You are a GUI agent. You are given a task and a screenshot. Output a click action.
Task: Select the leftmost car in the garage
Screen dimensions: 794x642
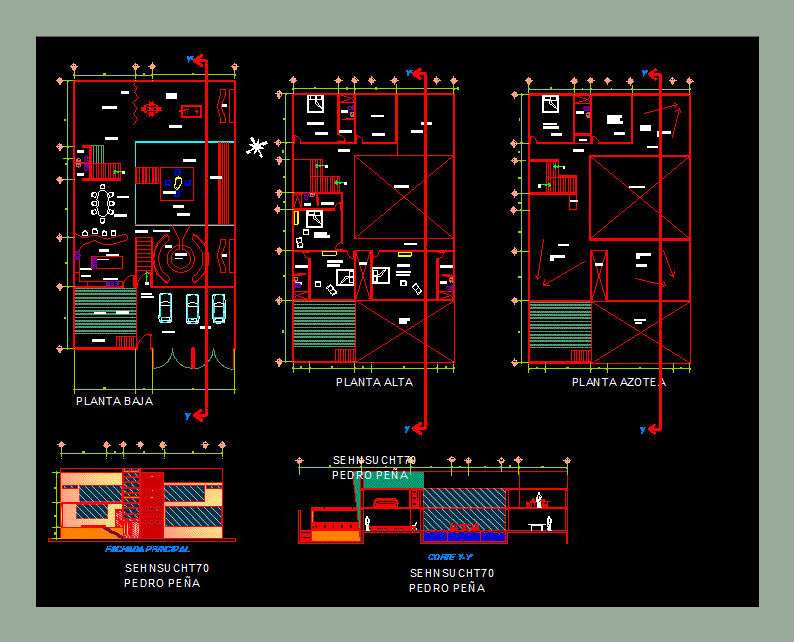165,307
